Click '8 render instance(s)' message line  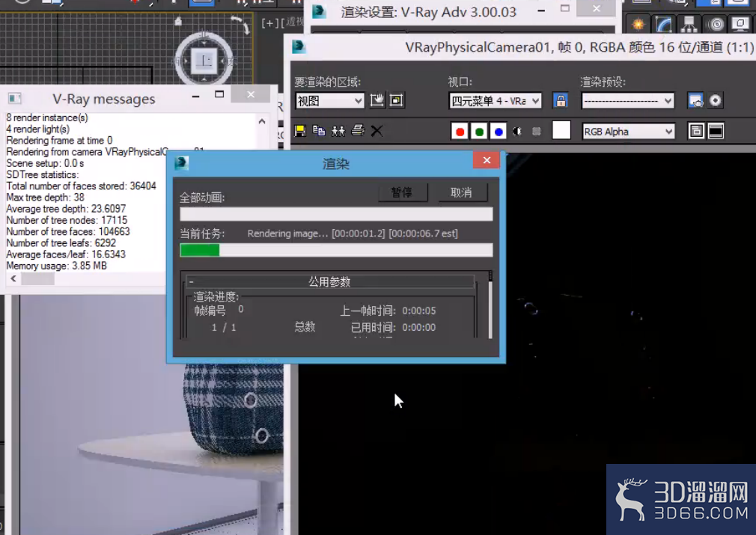pyautogui.click(x=46, y=117)
